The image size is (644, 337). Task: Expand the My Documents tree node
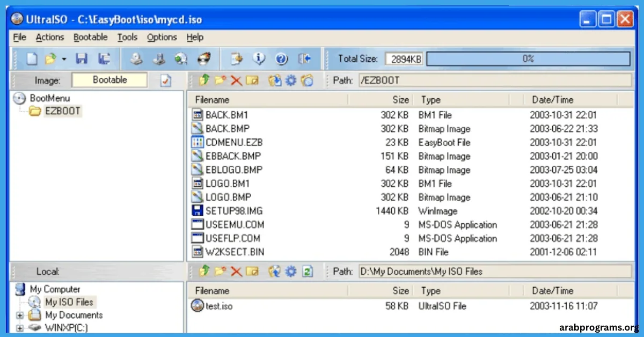click(20, 316)
